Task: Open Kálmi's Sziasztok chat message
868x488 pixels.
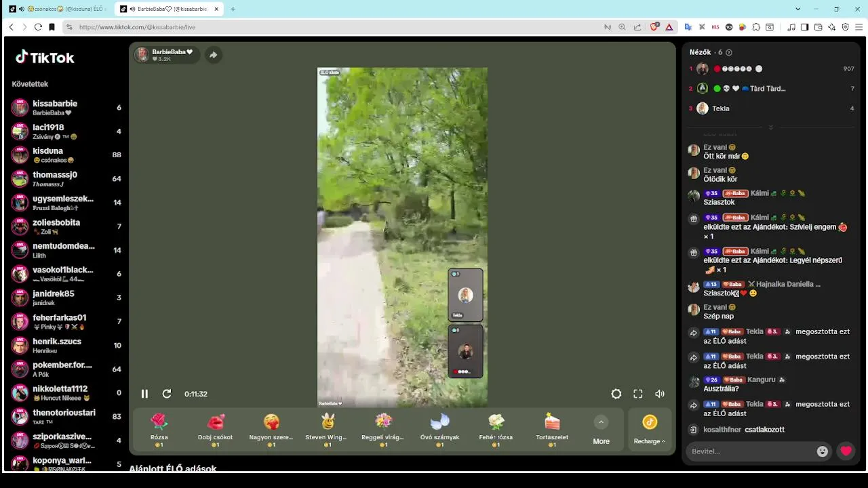Action: click(x=771, y=197)
